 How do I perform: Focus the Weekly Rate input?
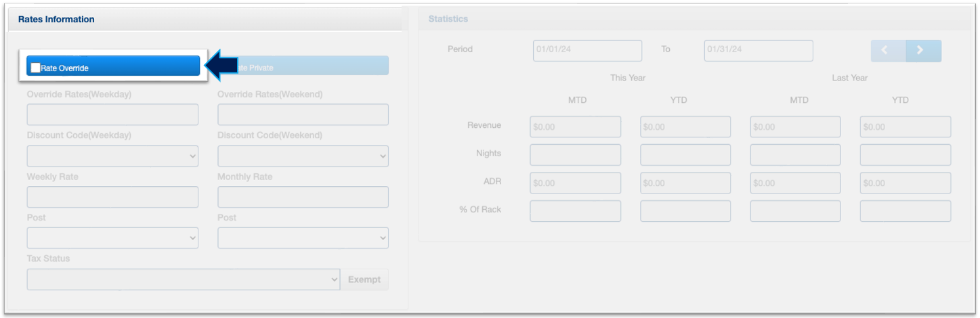coord(112,197)
